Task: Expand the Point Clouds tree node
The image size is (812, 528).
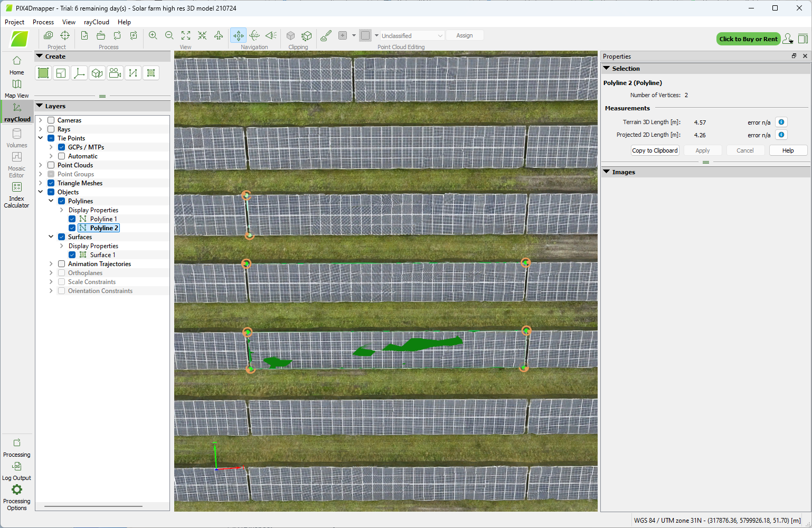Action: (41, 165)
